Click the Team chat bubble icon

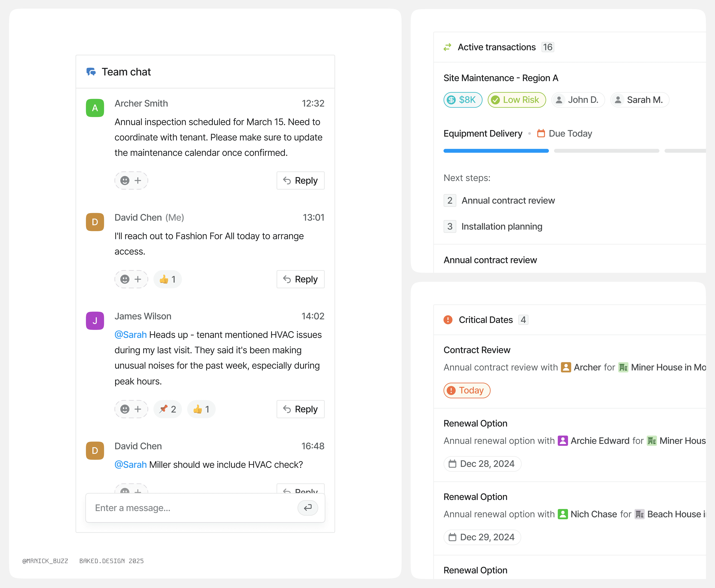tap(91, 72)
